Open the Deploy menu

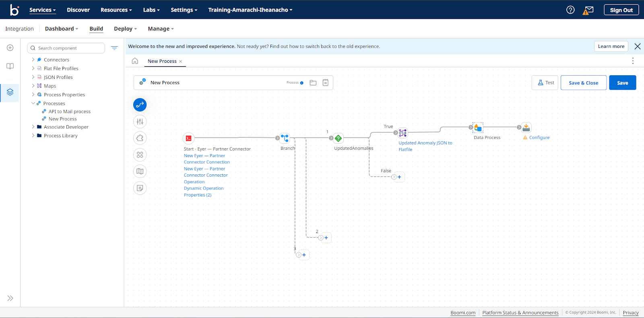pos(125,29)
